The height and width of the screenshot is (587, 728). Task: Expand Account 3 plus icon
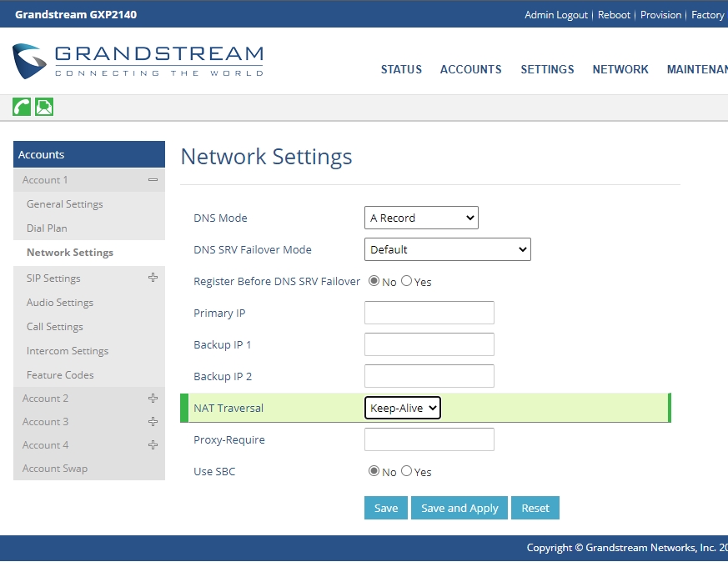pyautogui.click(x=153, y=422)
